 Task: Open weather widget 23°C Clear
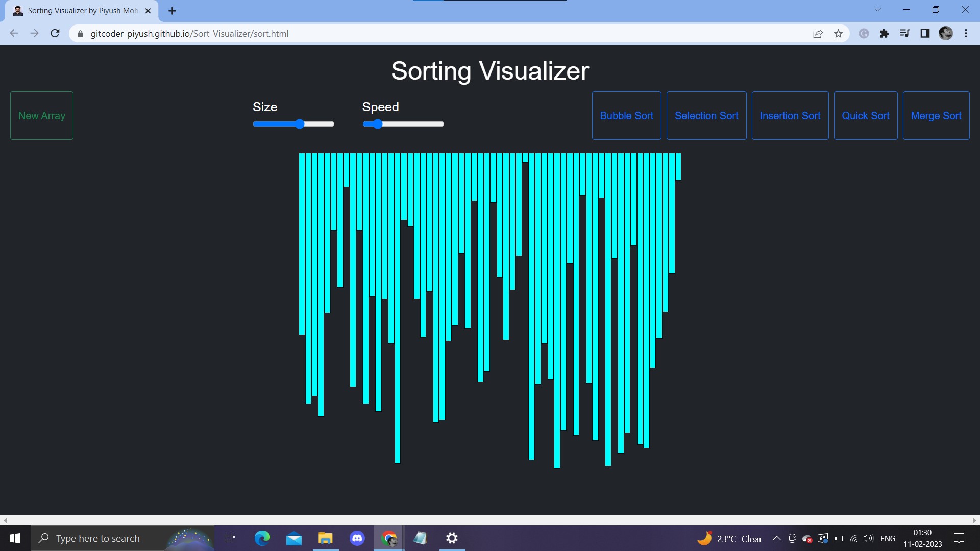730,539
